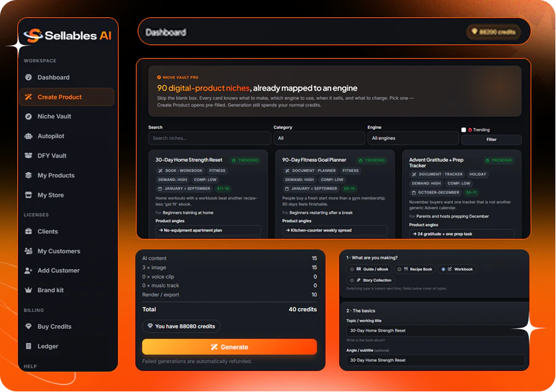Click the top-right credits badge

click(x=494, y=32)
